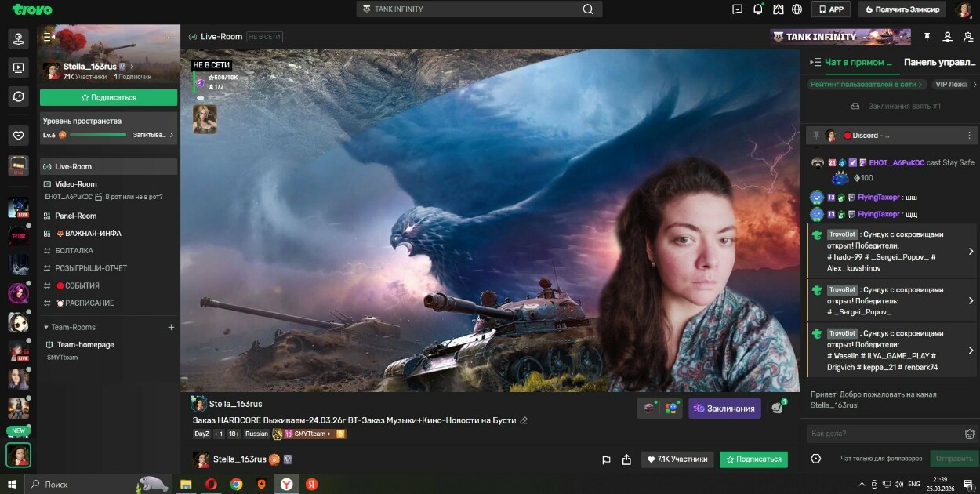Open the left sidebar heart followed icon
The width and height of the screenshot is (980, 494).
click(18, 136)
